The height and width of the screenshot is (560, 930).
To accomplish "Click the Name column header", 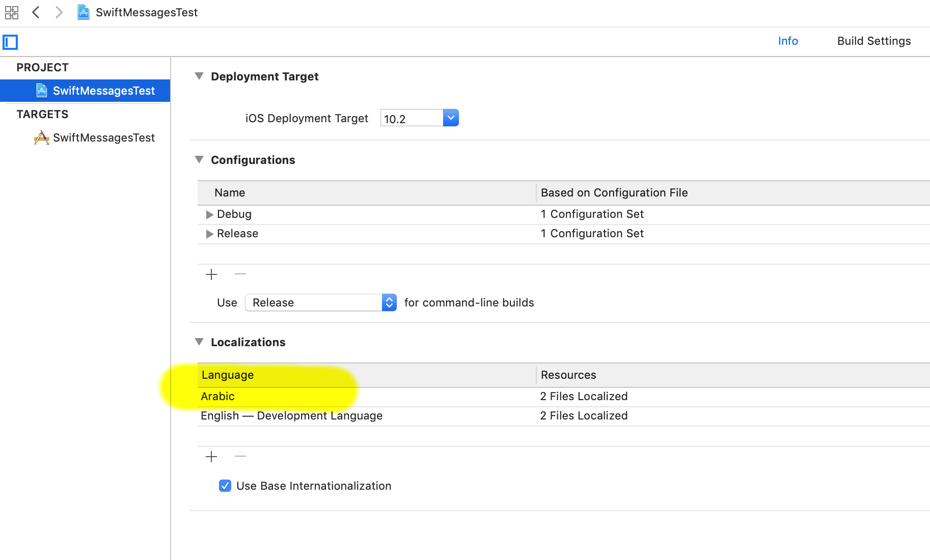I will 367,193.
